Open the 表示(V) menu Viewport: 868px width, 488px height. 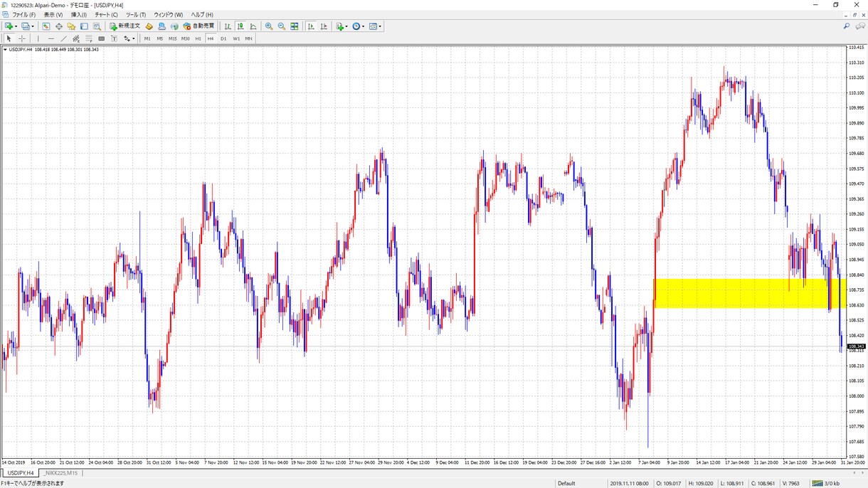pyautogui.click(x=53, y=15)
